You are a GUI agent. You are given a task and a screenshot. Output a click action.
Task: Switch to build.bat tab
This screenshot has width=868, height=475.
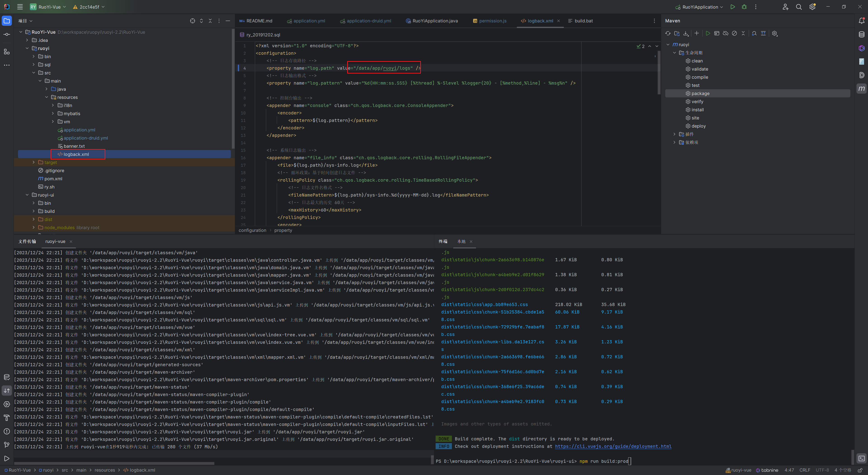580,21
